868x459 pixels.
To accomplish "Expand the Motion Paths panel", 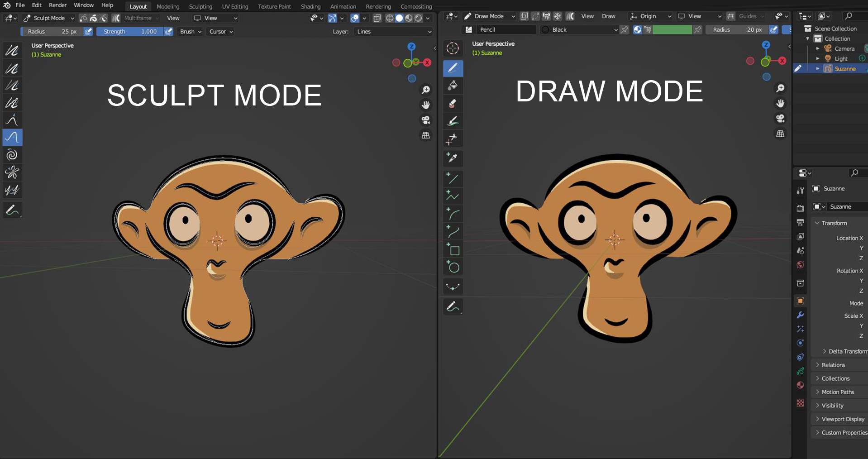I will click(838, 392).
